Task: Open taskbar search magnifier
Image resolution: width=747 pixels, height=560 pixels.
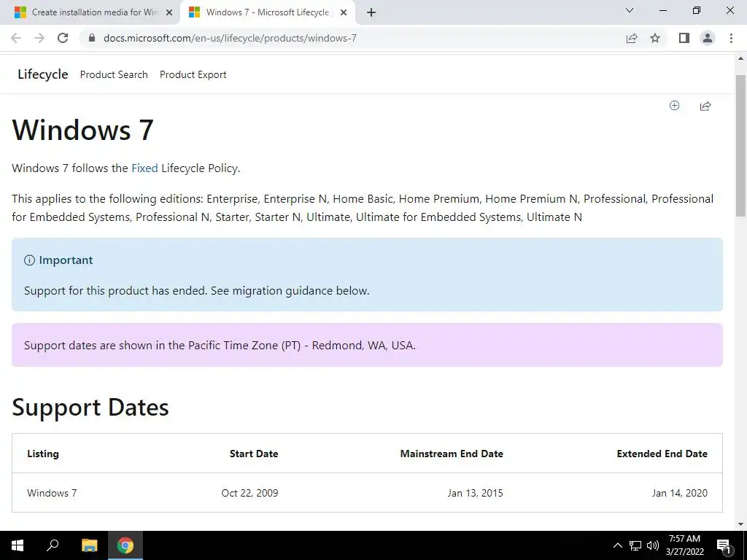Action: [53, 545]
